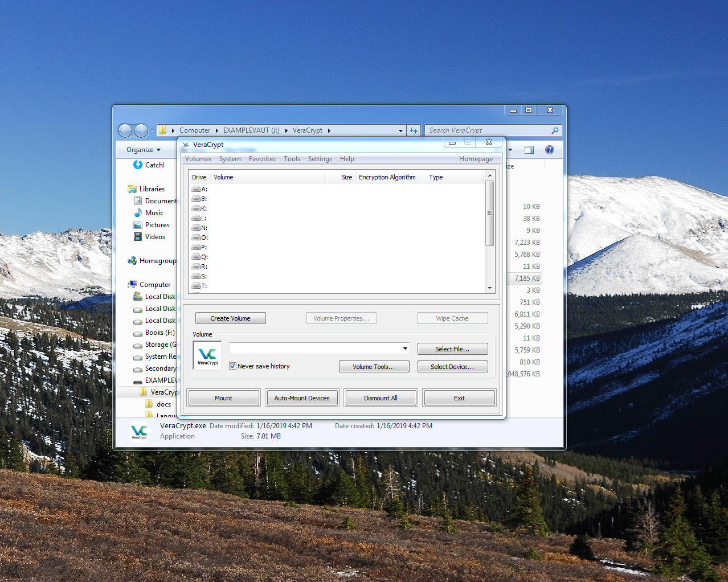
Task: Click the Type column header
Action: point(455,177)
